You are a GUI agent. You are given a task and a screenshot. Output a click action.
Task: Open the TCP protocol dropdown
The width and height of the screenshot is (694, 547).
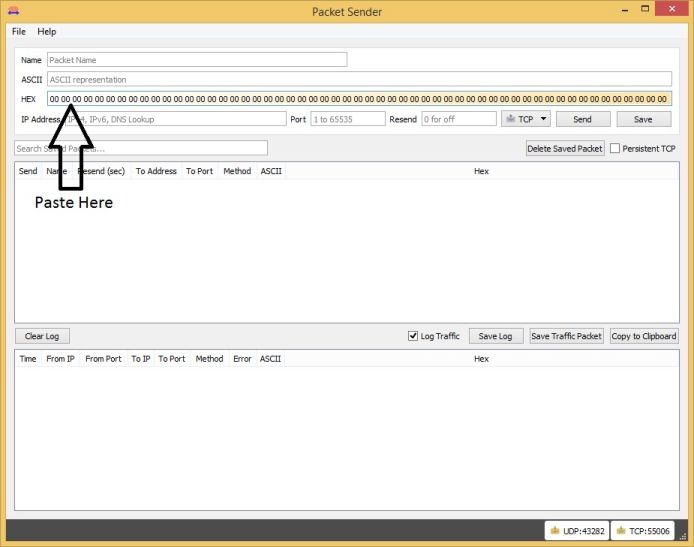[x=525, y=119]
